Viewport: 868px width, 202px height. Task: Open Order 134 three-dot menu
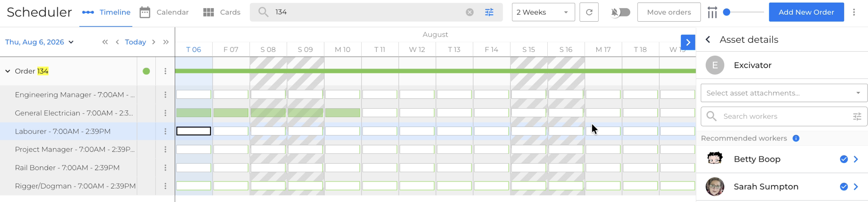(x=165, y=71)
